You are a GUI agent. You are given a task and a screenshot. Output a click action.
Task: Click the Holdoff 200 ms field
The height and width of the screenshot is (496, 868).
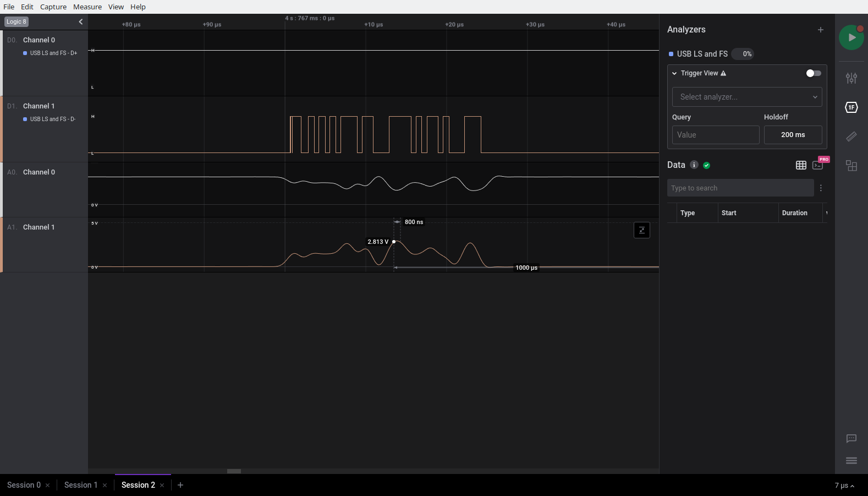[793, 135]
